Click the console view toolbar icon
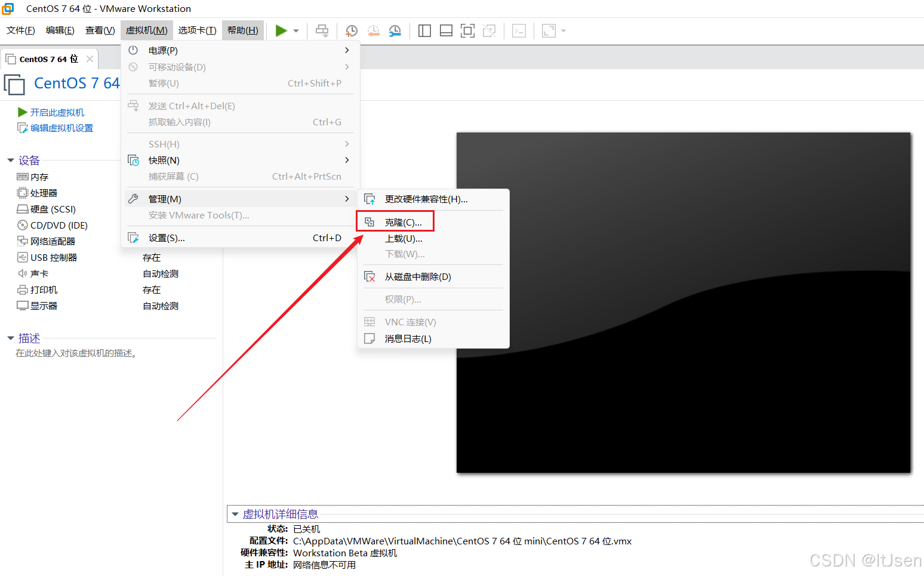 519,31
